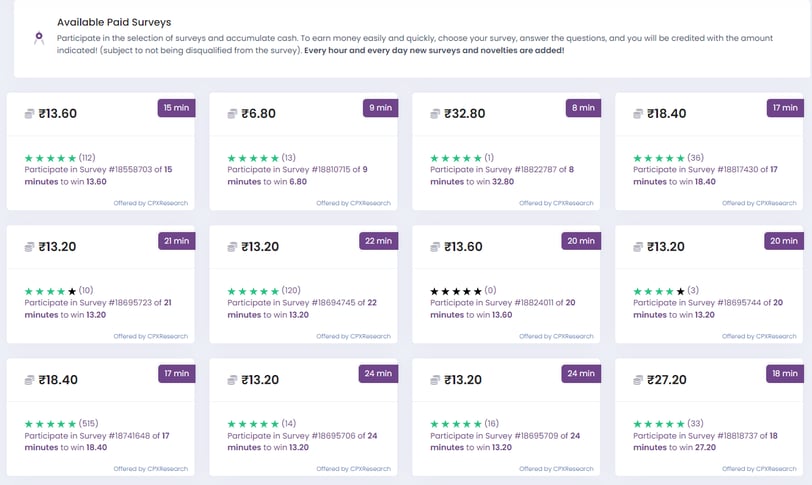Open Survey #18558703 link
This screenshot has width=812, height=485.
(x=98, y=175)
